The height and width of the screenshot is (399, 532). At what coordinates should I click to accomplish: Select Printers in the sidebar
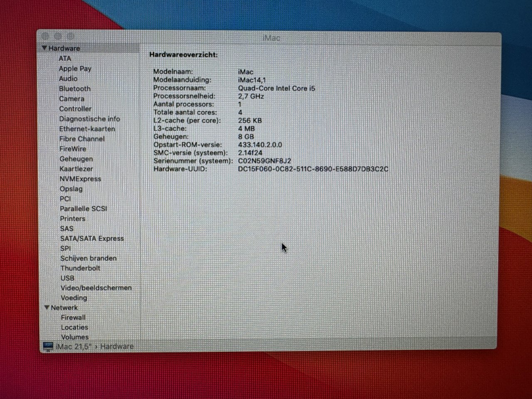[72, 219]
